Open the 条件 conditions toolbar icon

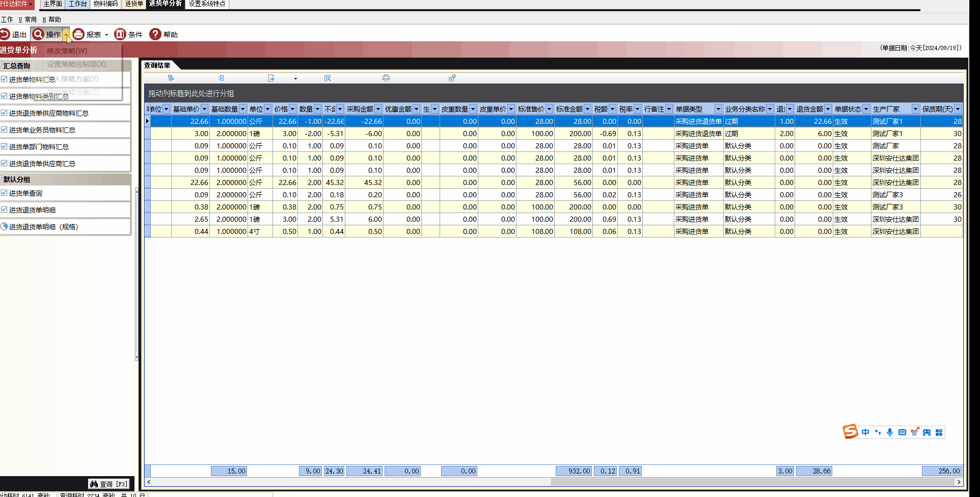[x=120, y=34]
